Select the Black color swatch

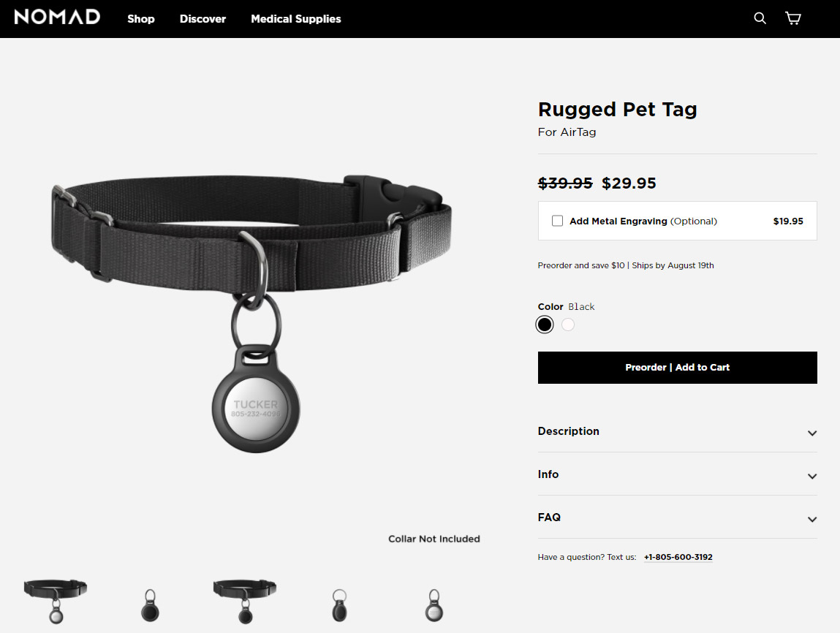(545, 325)
